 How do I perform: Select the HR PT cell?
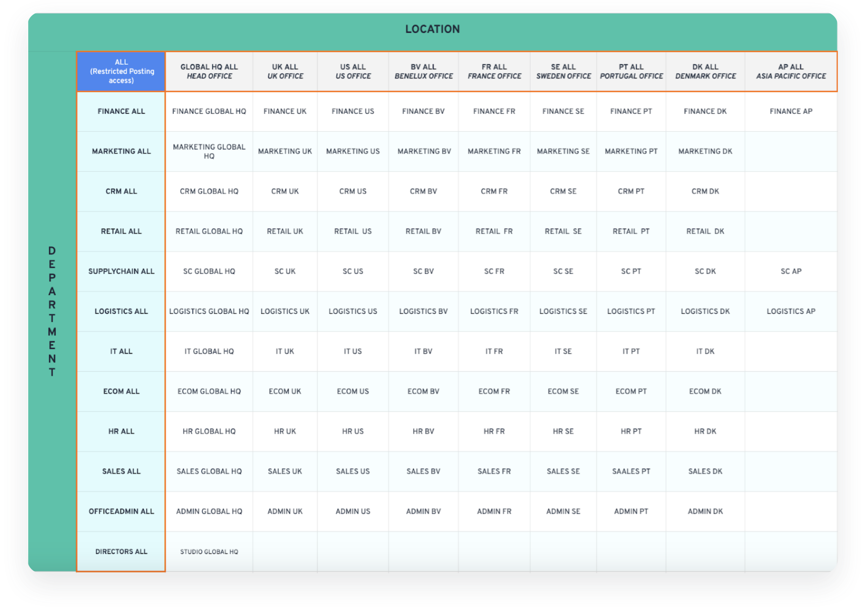631,431
